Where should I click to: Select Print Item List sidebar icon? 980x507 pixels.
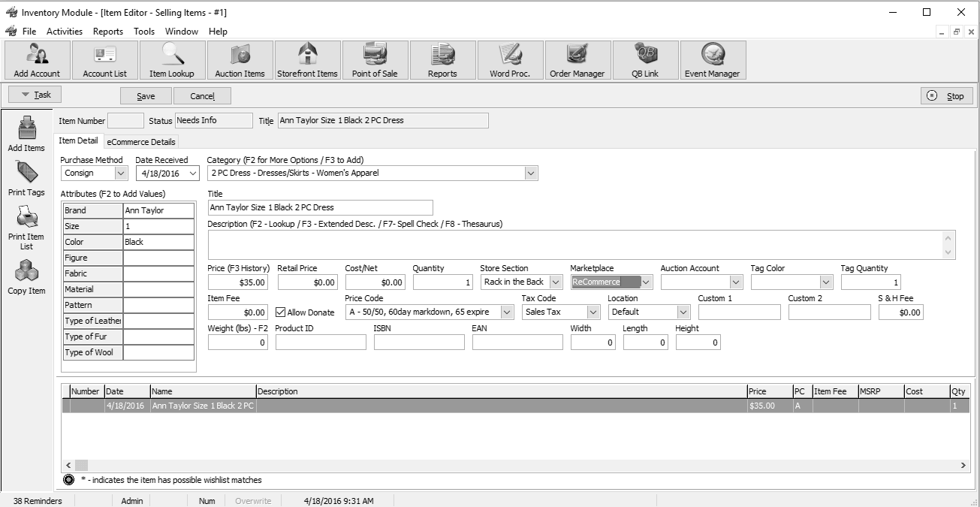coord(26,228)
